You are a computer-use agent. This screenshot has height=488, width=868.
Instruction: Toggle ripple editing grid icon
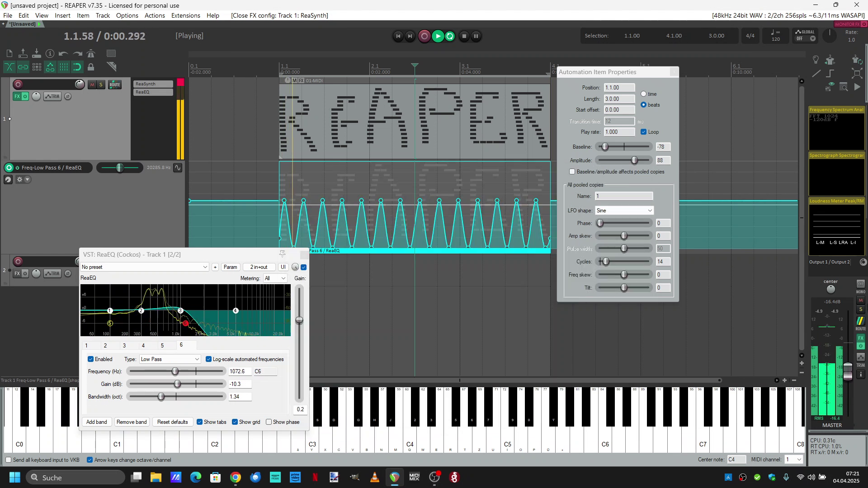[x=37, y=67]
